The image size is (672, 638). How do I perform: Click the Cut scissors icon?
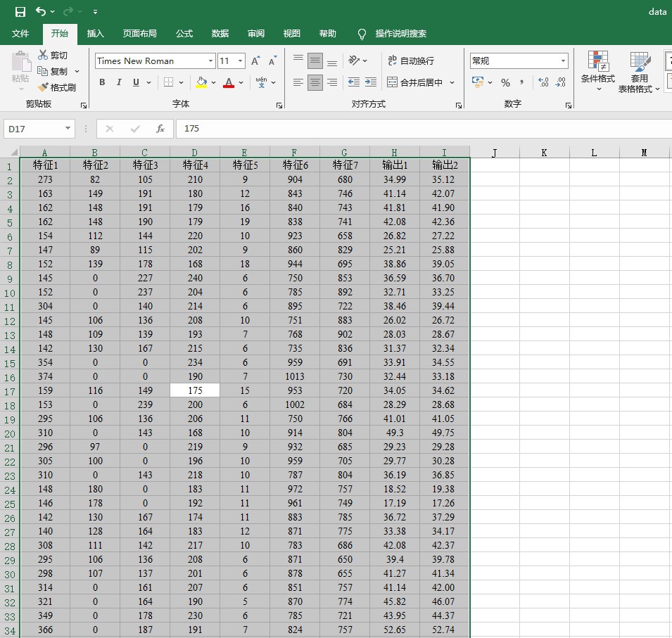[x=43, y=55]
